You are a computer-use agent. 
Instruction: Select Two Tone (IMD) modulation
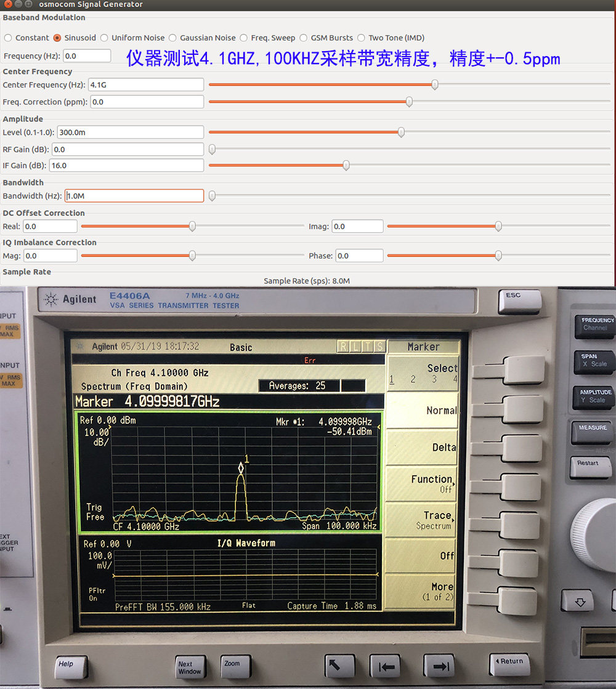tap(361, 38)
